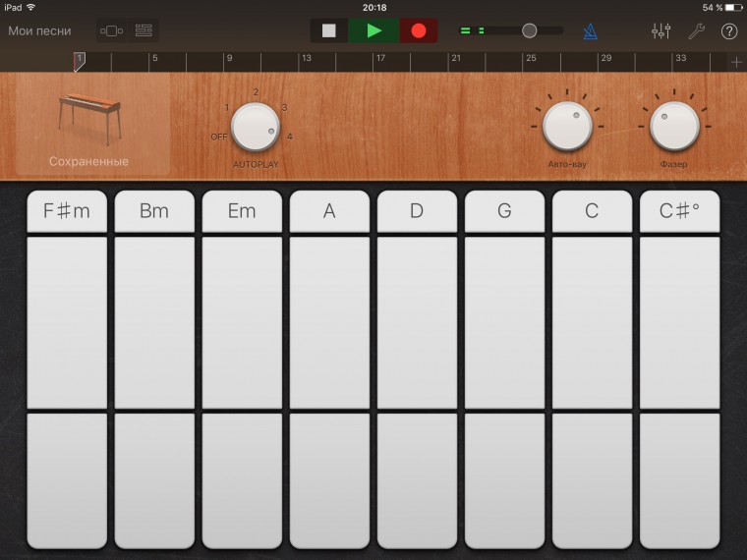
Task: Play lower bass strip under D
Action: pos(417,481)
